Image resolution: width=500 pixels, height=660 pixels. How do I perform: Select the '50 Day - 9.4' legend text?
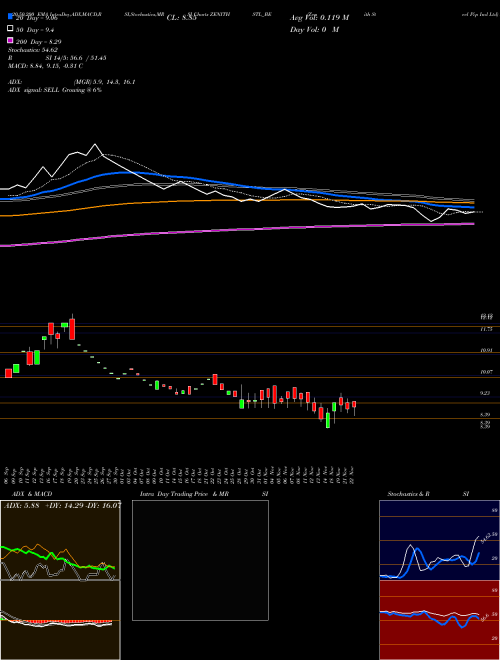(x=35, y=29)
